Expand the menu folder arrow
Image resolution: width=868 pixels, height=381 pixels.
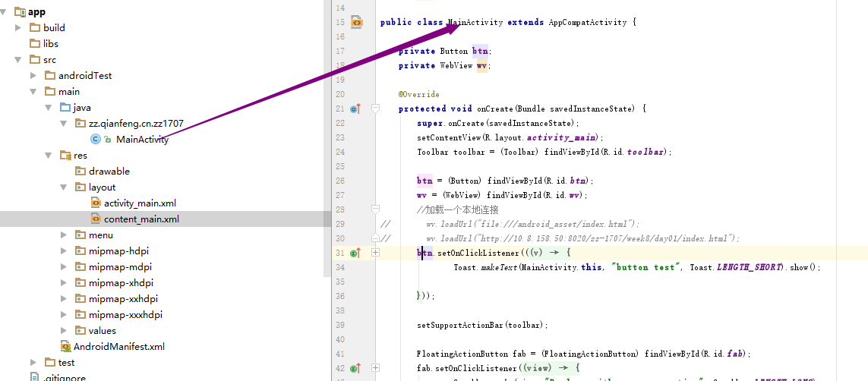click(65, 235)
